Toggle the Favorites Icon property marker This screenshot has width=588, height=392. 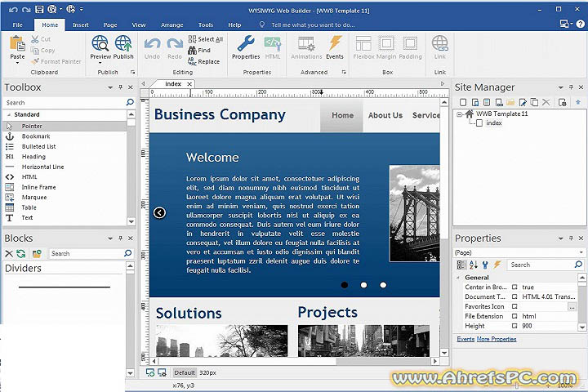(514, 306)
